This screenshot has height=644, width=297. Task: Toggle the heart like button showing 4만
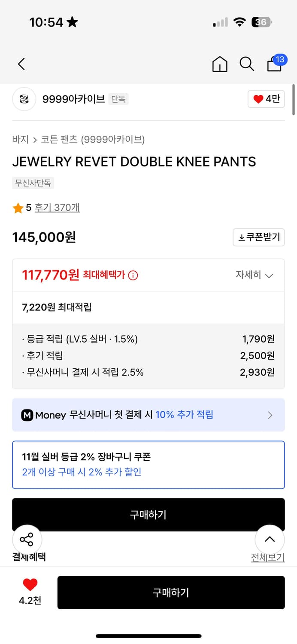pos(266,99)
